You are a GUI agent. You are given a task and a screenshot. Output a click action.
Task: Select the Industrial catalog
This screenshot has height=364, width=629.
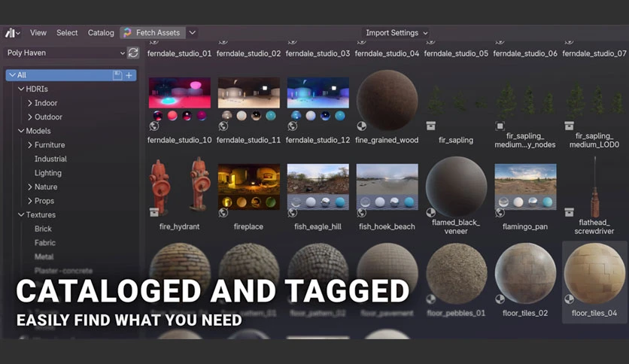click(x=50, y=159)
